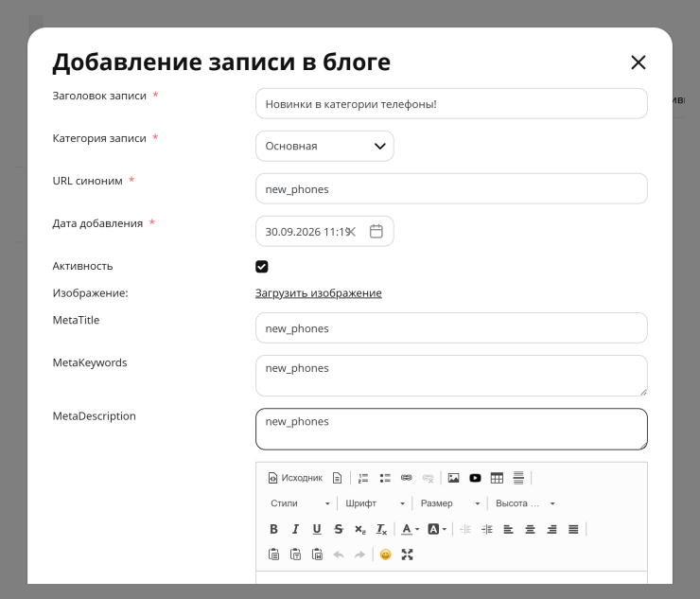Image resolution: width=700 pixels, height=599 pixels.
Task: Open the Размер size dropdown
Action: tap(450, 503)
